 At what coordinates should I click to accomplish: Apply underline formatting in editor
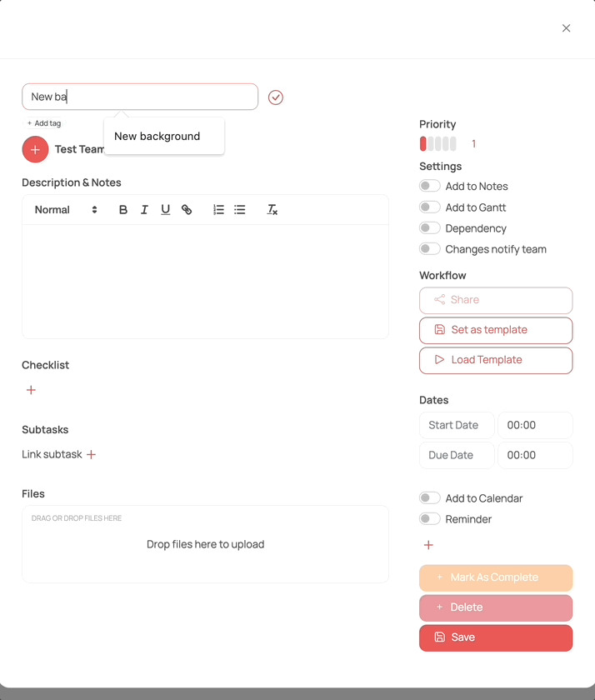point(166,210)
